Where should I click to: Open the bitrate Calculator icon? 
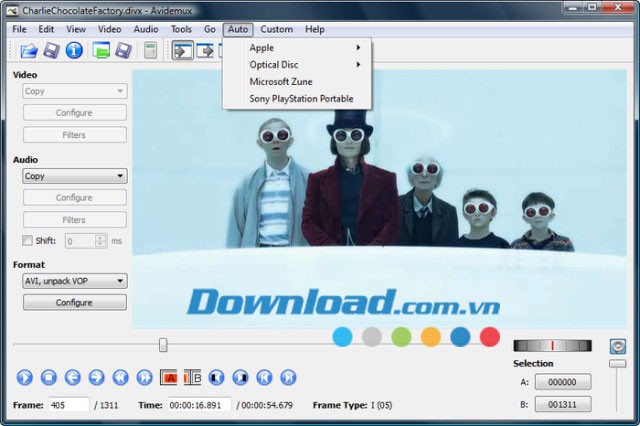[x=150, y=51]
